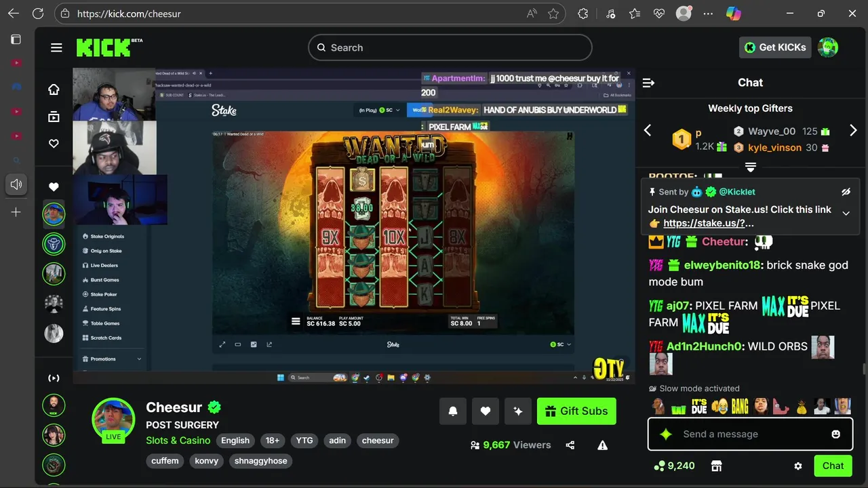Select the 18+ tag
The height and width of the screenshot is (488, 868).
coord(273,441)
